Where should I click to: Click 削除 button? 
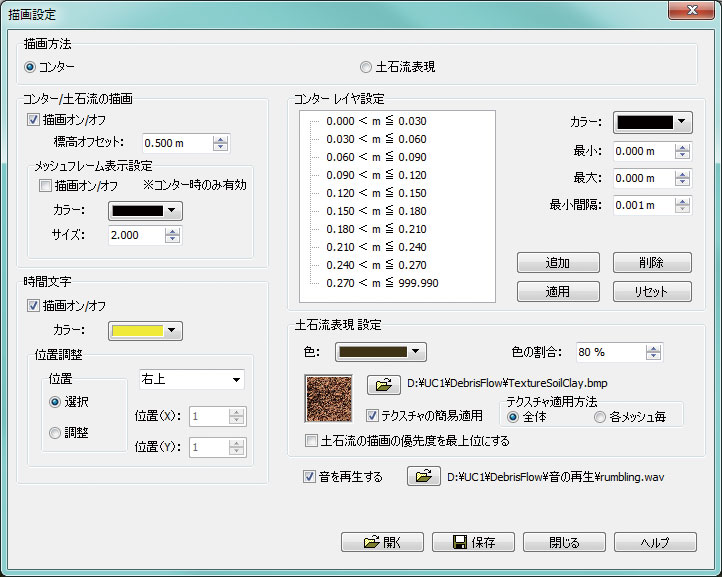tap(652, 262)
